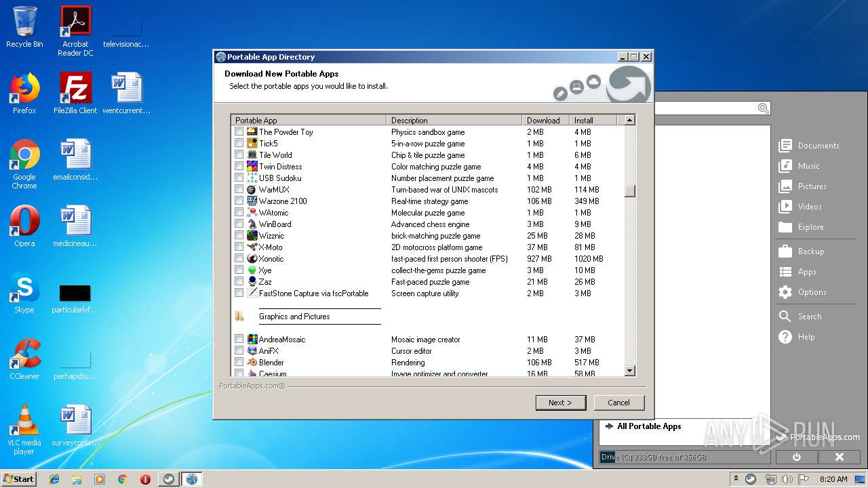This screenshot has width=868, height=488.
Task: Check the WAtomic checkbox
Action: (x=239, y=213)
